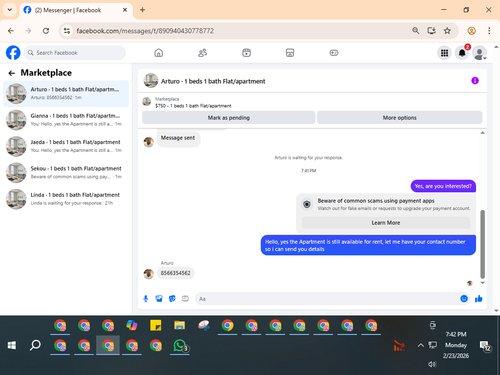The image size is (500, 375).
Task: Open Sekou conversation in list
Action: coord(66,172)
